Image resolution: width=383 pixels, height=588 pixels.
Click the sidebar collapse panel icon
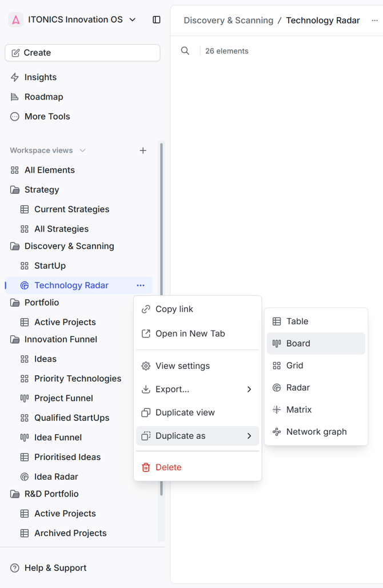click(x=157, y=19)
